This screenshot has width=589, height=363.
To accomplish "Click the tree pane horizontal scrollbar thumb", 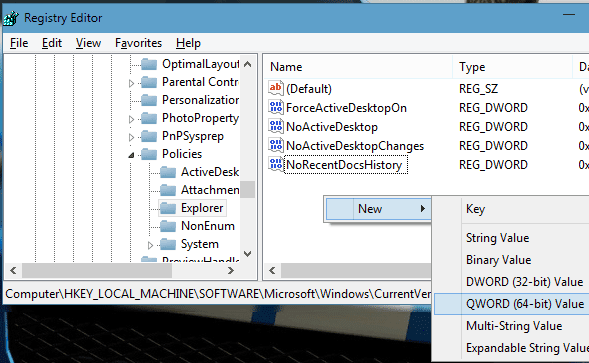I will [97, 271].
